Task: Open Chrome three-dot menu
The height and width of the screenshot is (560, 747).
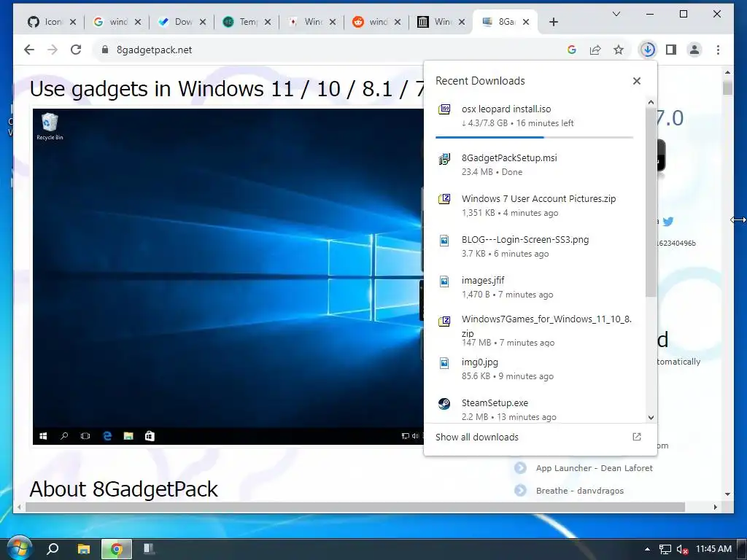Action: [718, 50]
